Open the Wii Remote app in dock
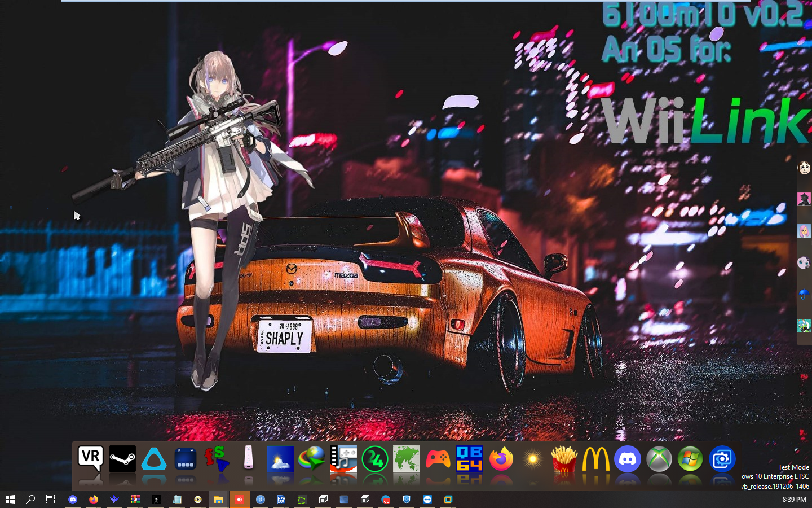 click(x=248, y=459)
